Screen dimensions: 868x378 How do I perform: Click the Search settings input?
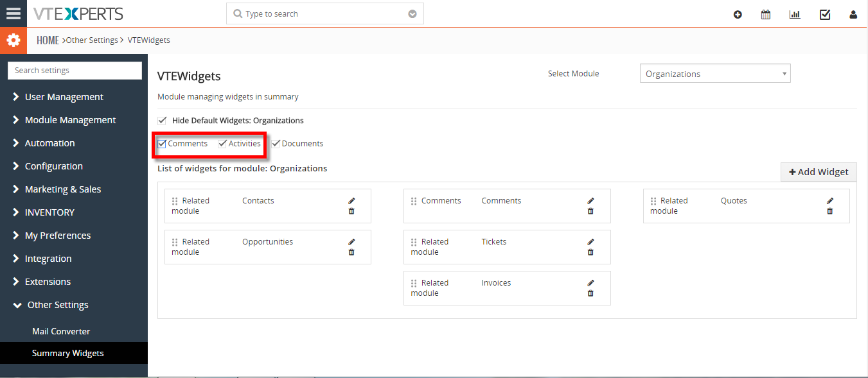tap(75, 71)
